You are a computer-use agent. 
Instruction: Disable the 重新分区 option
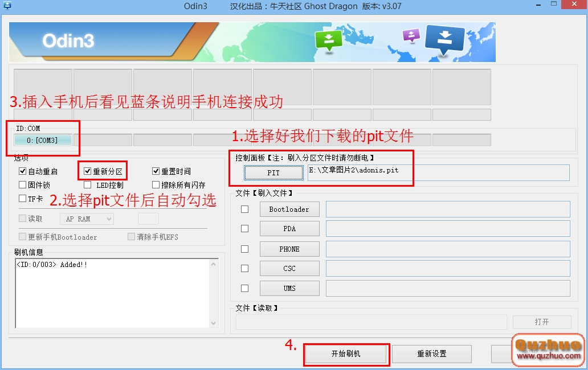click(x=87, y=171)
